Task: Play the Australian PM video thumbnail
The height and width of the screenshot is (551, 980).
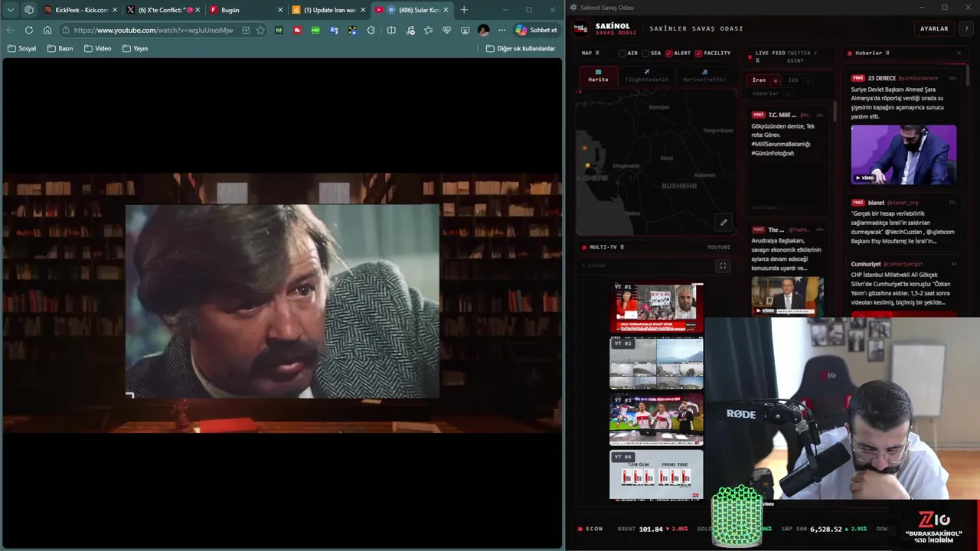Action: point(787,296)
